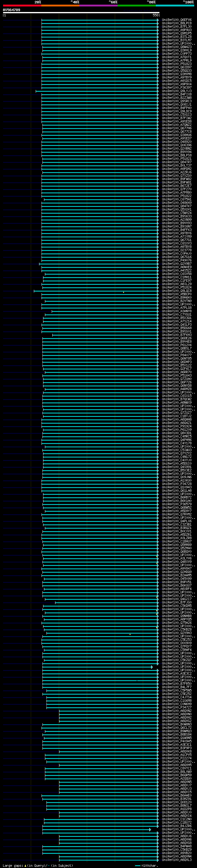Screen dimensions: 197x868
Task: Open hit UniRef100_B8LPC8
Action: (176, 23)
